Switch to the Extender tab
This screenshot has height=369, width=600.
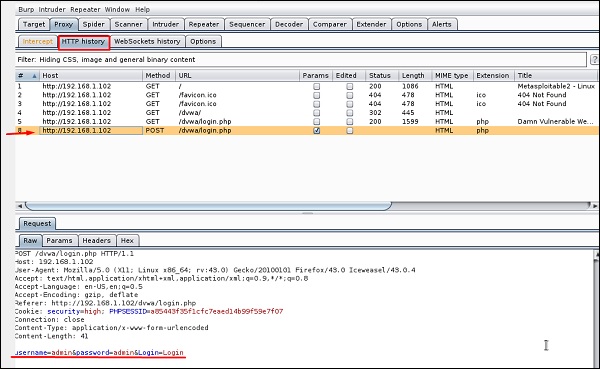click(371, 24)
